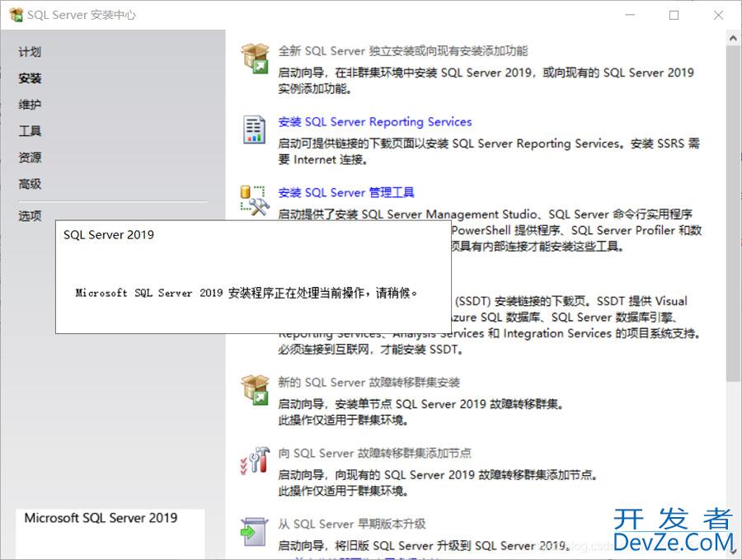Close the SQL Server 安装中心 window
742x560 pixels.
pos(718,15)
